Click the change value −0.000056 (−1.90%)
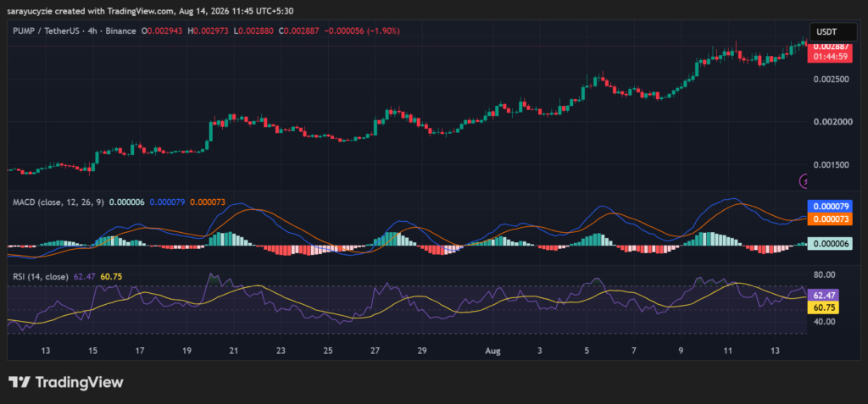The image size is (868, 404). pos(363,31)
